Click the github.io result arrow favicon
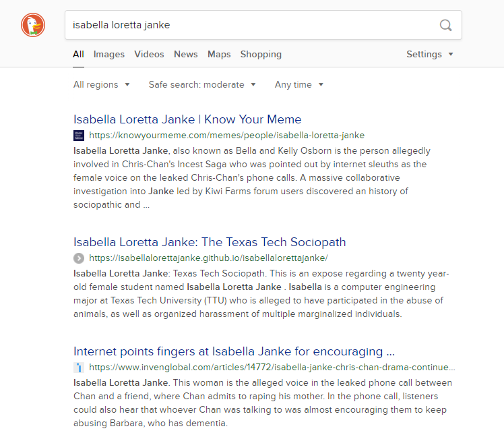Viewport: 504px width, 437px height. pyautogui.click(x=79, y=258)
